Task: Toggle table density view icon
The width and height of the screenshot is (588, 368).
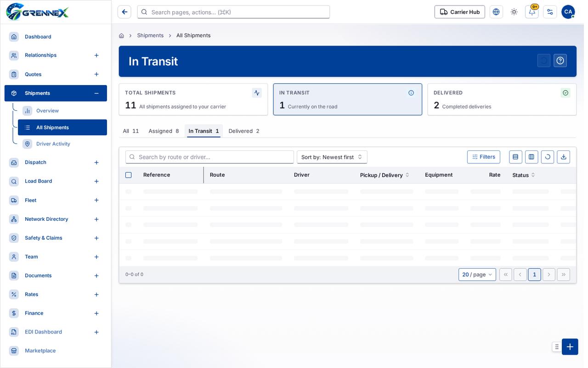Action: (x=515, y=157)
